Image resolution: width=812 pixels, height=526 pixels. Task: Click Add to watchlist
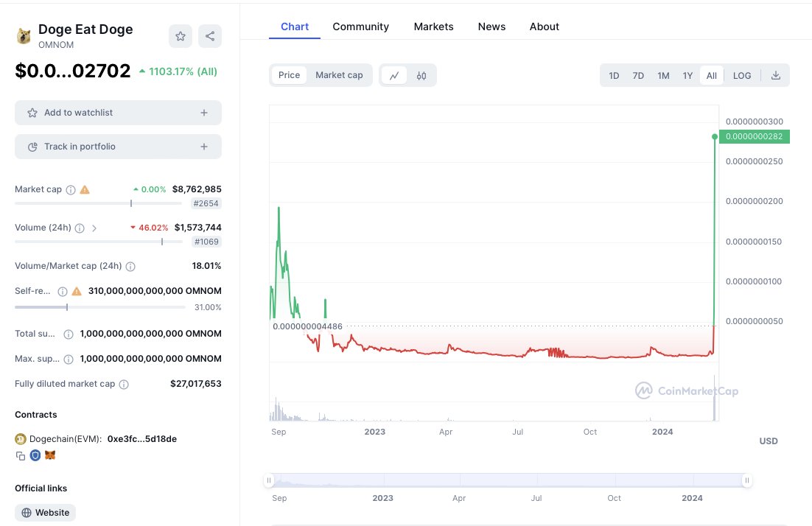click(118, 112)
